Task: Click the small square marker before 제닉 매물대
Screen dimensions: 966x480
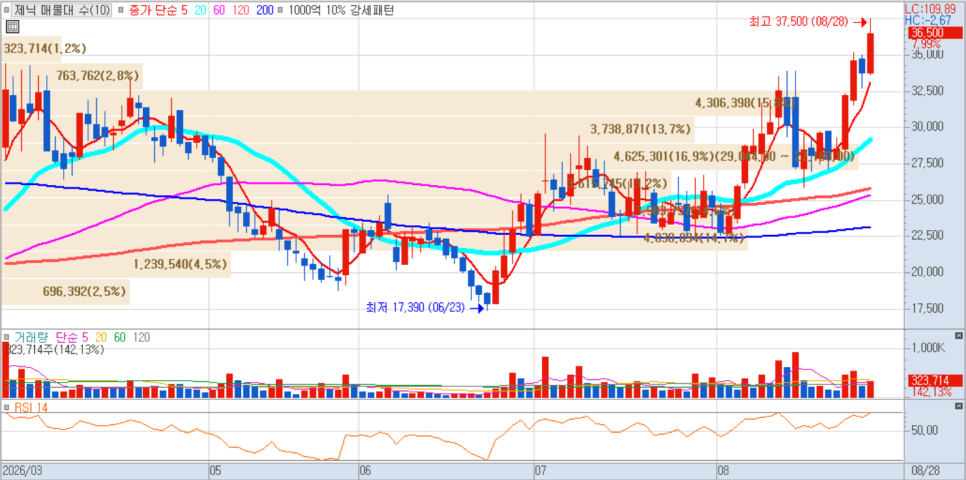Action: click(x=7, y=10)
